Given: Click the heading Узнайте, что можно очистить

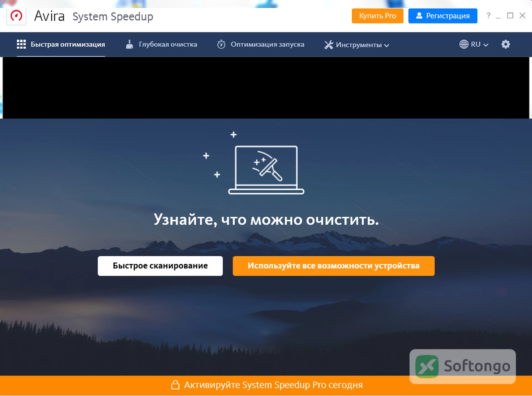Looking at the screenshot, I should 266,219.
